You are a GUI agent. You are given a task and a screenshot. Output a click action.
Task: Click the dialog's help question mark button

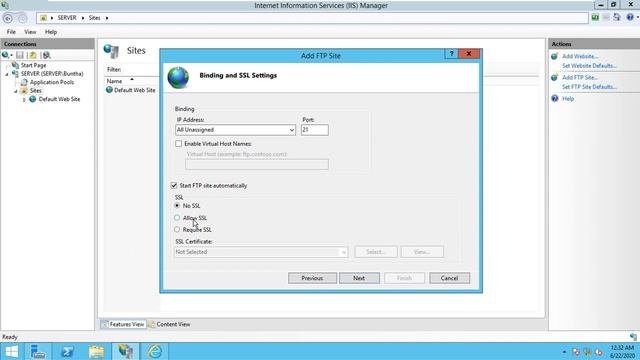coord(451,54)
